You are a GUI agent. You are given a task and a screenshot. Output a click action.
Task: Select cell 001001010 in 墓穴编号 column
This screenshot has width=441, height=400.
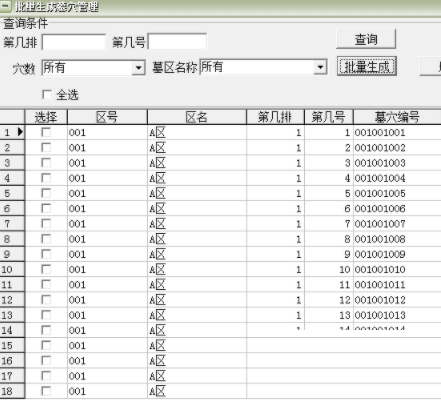pos(397,269)
